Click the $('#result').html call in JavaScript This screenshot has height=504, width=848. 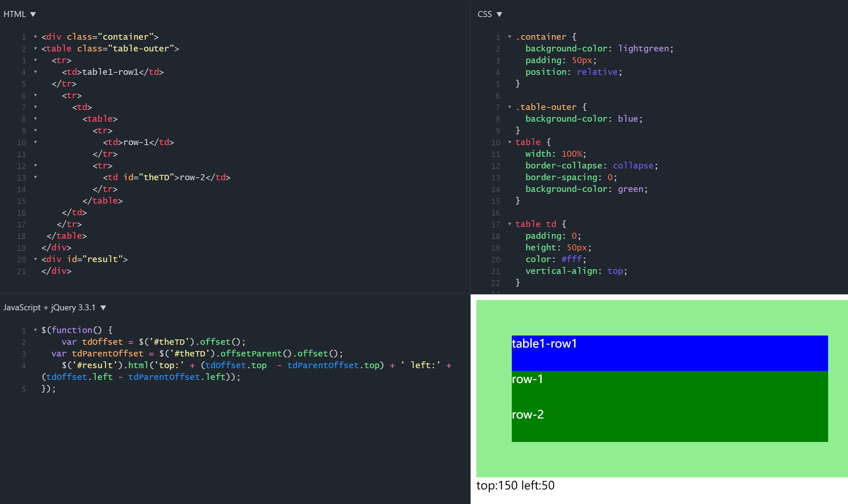click(105, 365)
